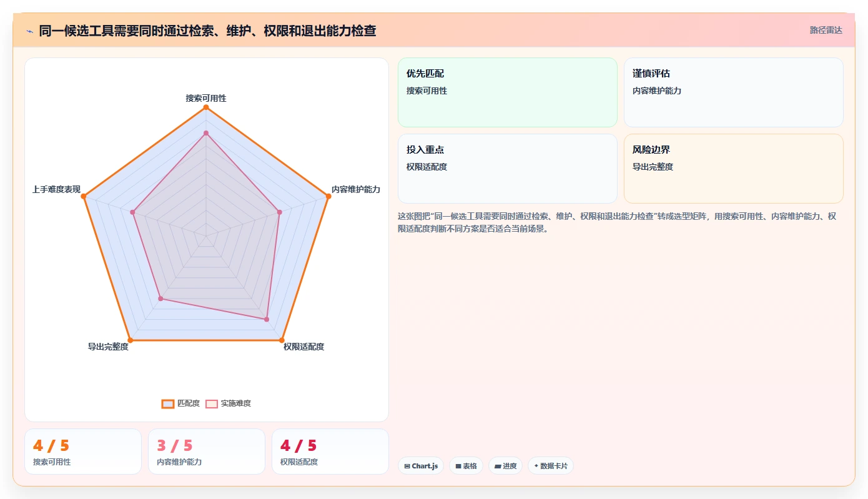Click the pink data point on 导出完整度 axis
868x499 pixels.
[x=160, y=299]
